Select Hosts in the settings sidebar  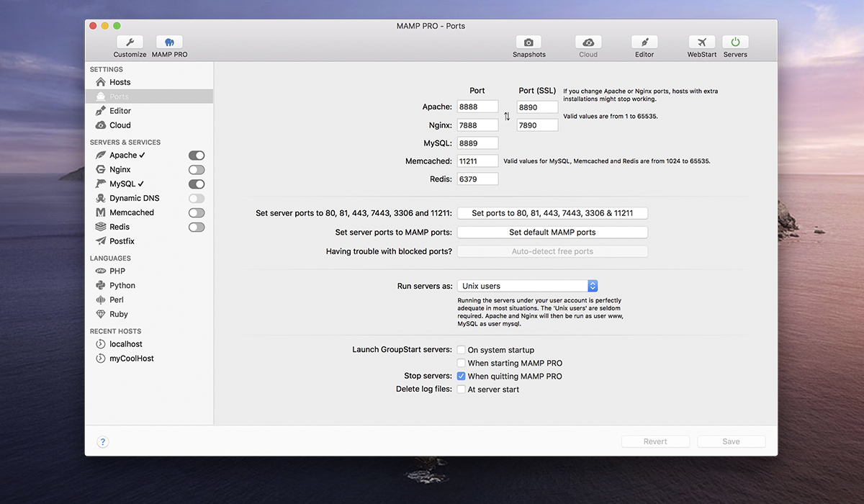tap(120, 82)
